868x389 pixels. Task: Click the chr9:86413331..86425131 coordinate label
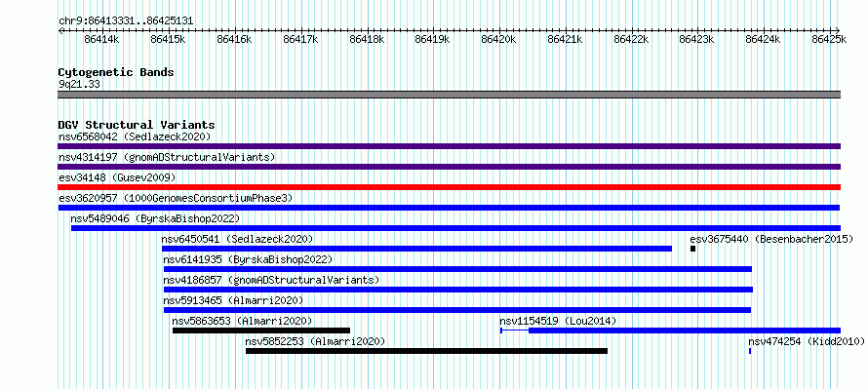(x=126, y=20)
